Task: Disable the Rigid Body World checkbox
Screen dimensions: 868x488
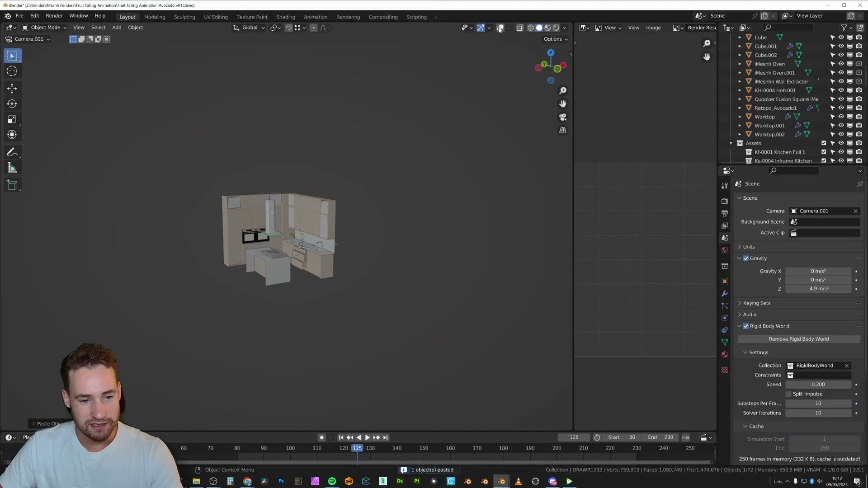Action: [746, 326]
